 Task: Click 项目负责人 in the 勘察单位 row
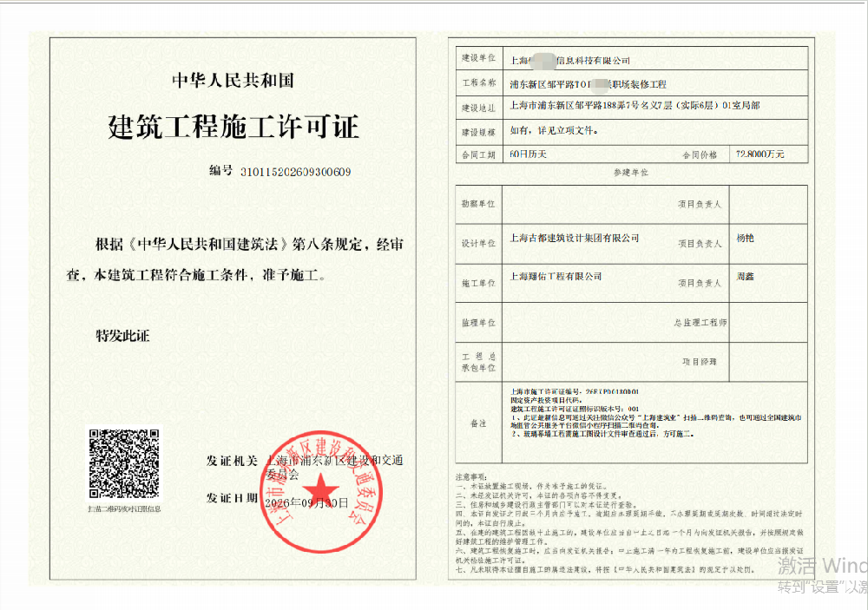(700, 204)
